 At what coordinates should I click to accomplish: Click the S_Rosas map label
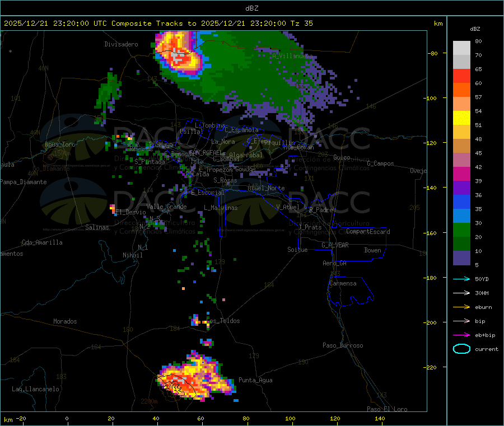click(225, 180)
